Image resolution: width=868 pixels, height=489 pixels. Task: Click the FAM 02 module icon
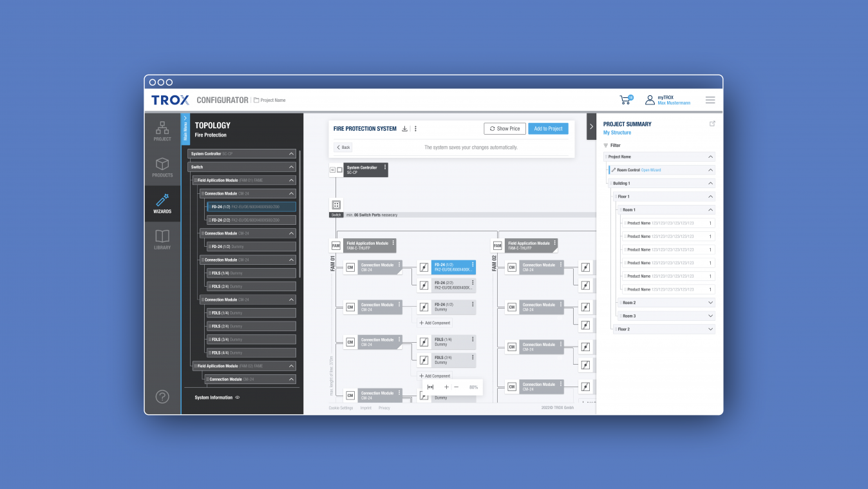(497, 245)
